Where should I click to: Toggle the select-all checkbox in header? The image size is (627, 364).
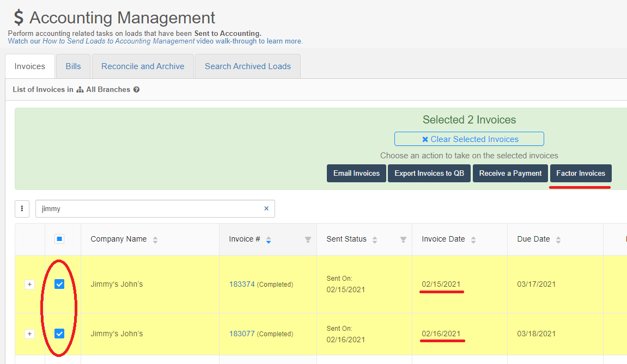point(59,239)
